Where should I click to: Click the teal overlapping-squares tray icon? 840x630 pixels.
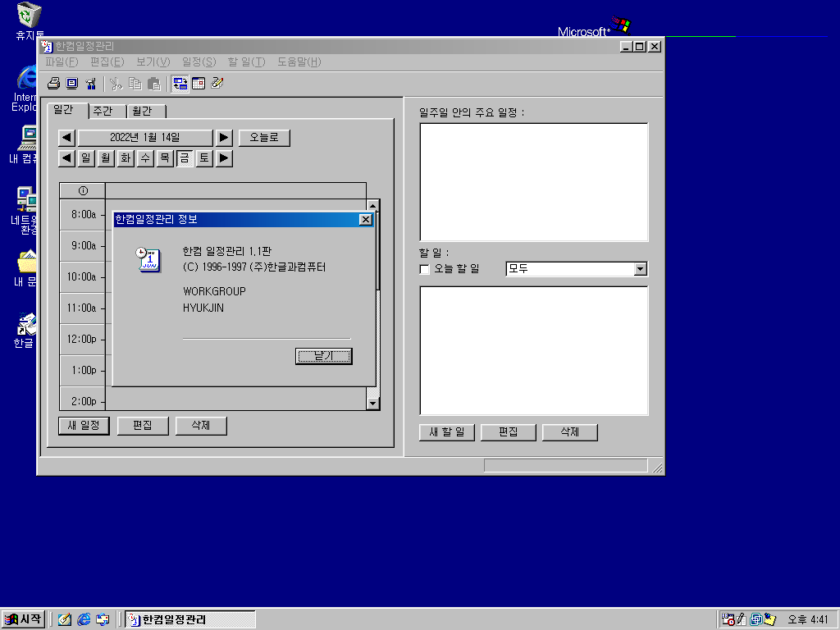click(x=756, y=619)
